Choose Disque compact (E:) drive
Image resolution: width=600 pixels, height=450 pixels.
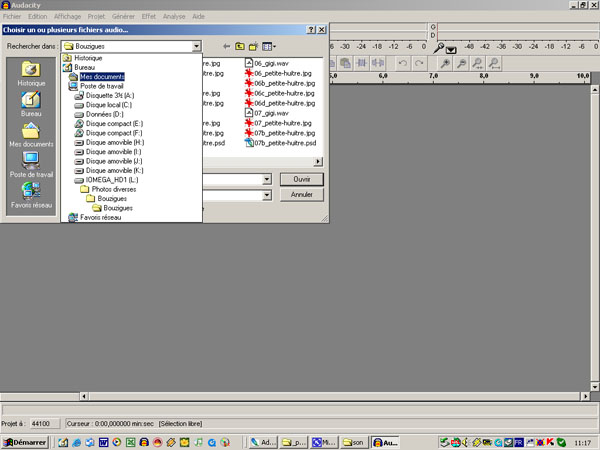(x=114, y=124)
